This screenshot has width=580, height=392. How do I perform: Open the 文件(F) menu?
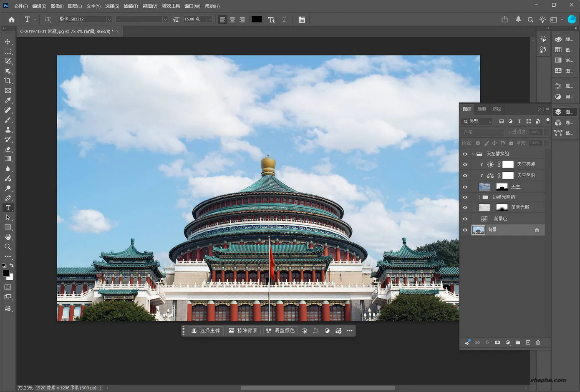[x=20, y=6]
